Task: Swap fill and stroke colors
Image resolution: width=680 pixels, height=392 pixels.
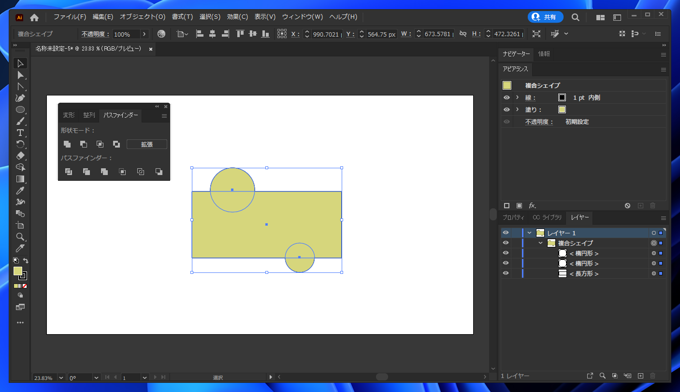Action: tap(26, 261)
